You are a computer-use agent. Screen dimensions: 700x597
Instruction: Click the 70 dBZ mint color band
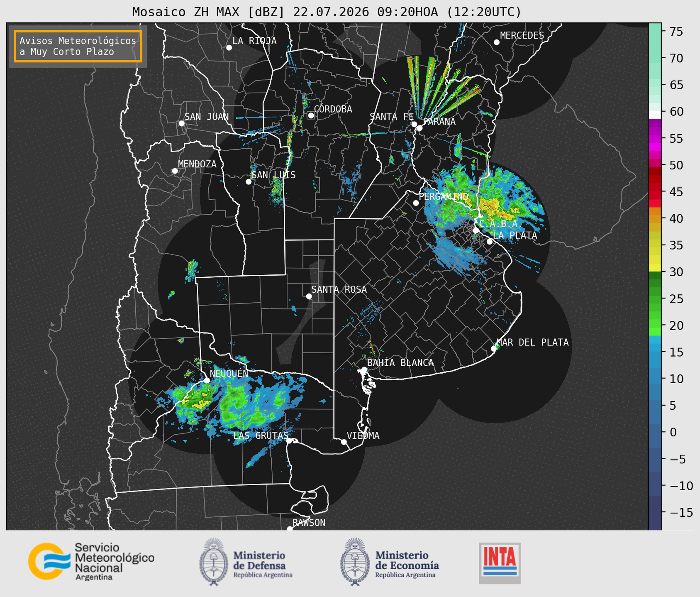655,58
